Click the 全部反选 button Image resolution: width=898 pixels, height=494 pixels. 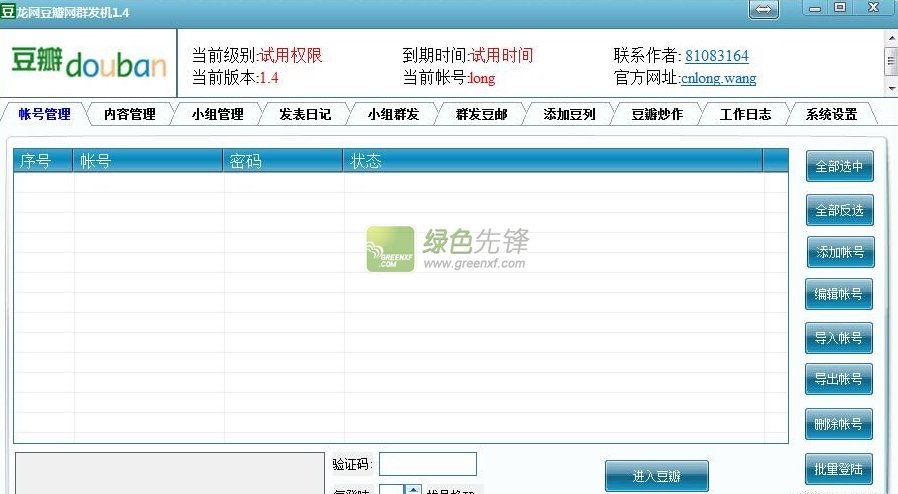tap(840, 210)
